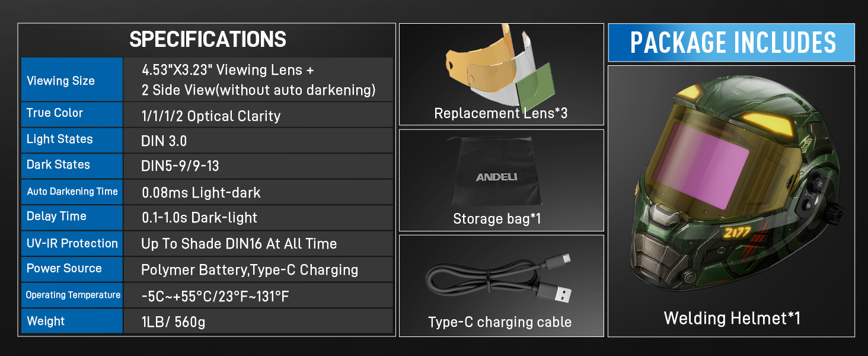Click the Operating Temperature label cell
The height and width of the screenshot is (356, 868).
[x=73, y=295]
